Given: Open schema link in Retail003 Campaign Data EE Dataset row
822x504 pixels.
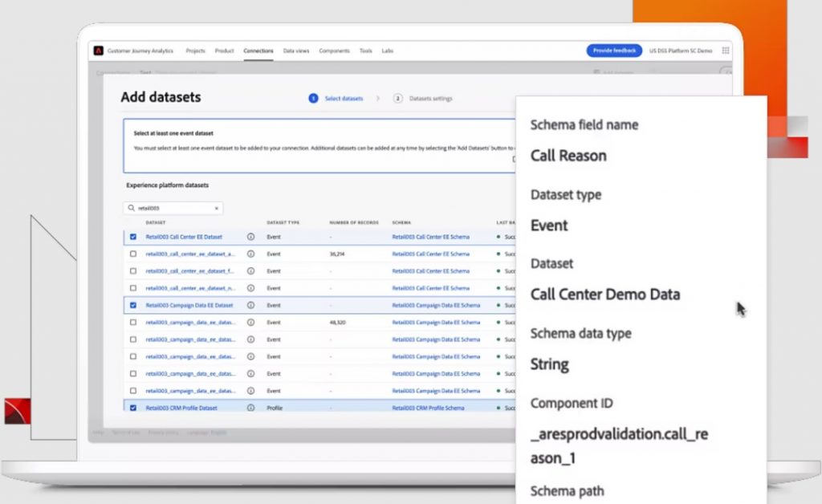Looking at the screenshot, I should coord(436,306).
